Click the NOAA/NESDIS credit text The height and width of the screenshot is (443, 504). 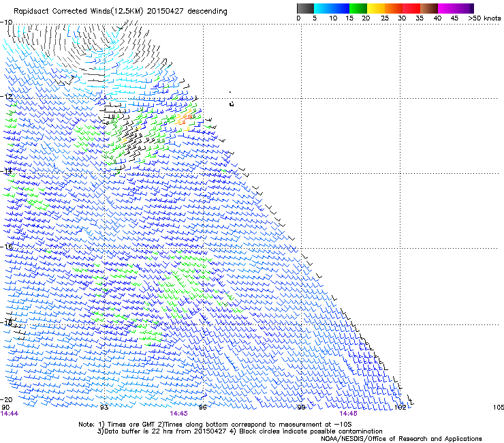click(401, 439)
